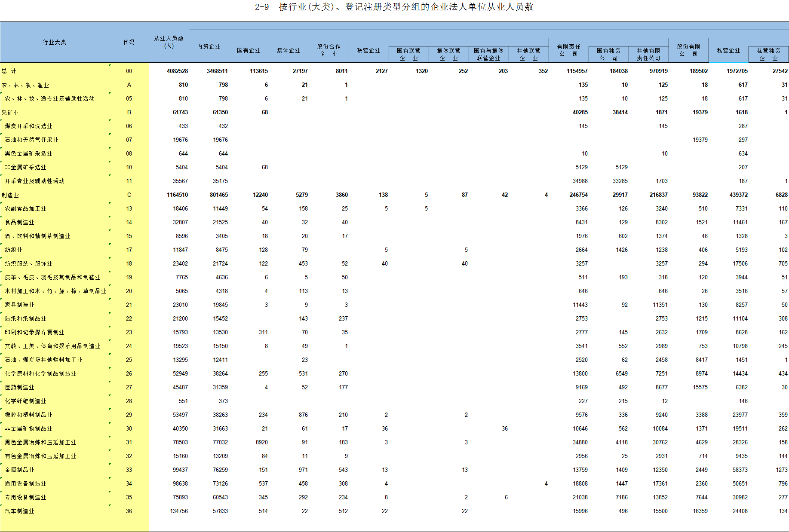Click the value 439372 in manufacturing row
This screenshot has height=532, width=789.
coord(738,195)
